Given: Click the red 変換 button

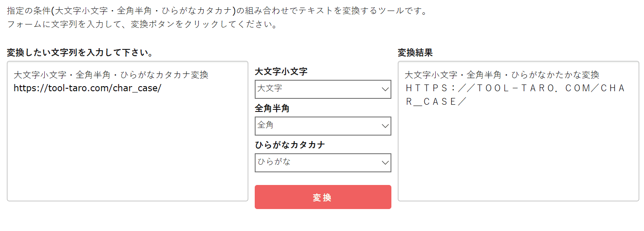Looking at the screenshot, I should [323, 197].
